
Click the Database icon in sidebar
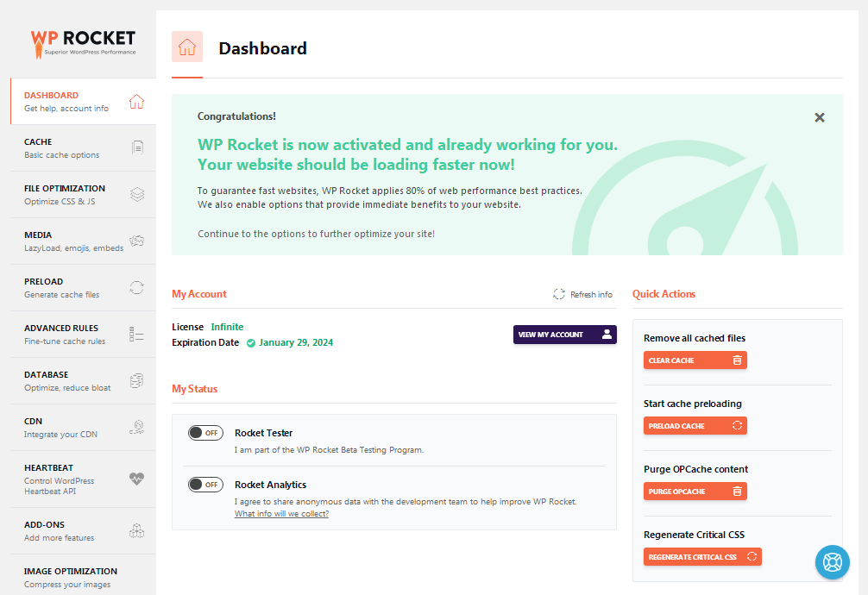136,381
